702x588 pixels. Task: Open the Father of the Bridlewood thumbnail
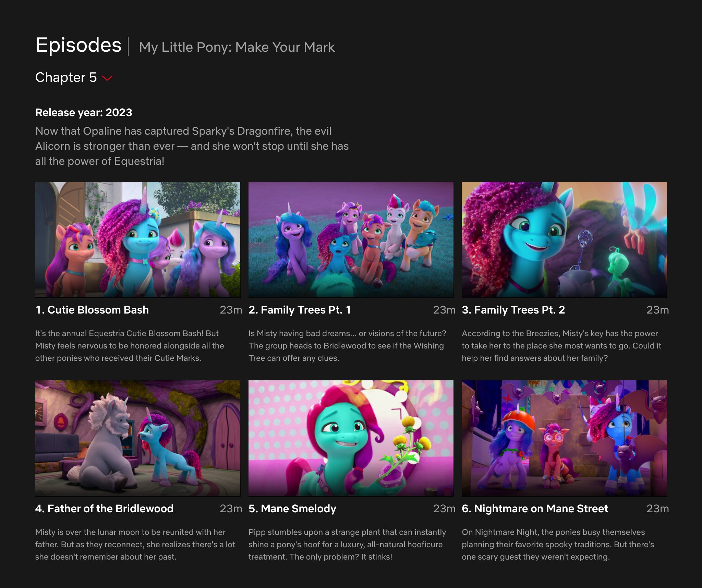137,438
